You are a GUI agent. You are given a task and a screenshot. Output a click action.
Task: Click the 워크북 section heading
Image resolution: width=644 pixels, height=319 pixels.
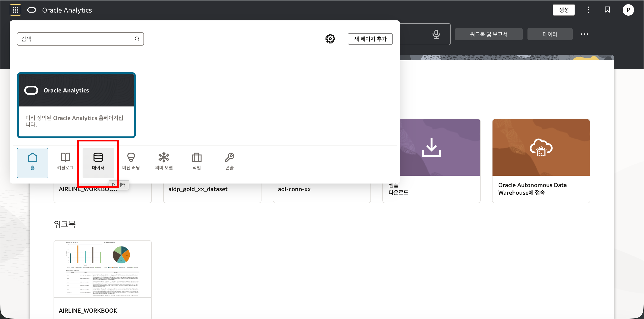[65, 224]
